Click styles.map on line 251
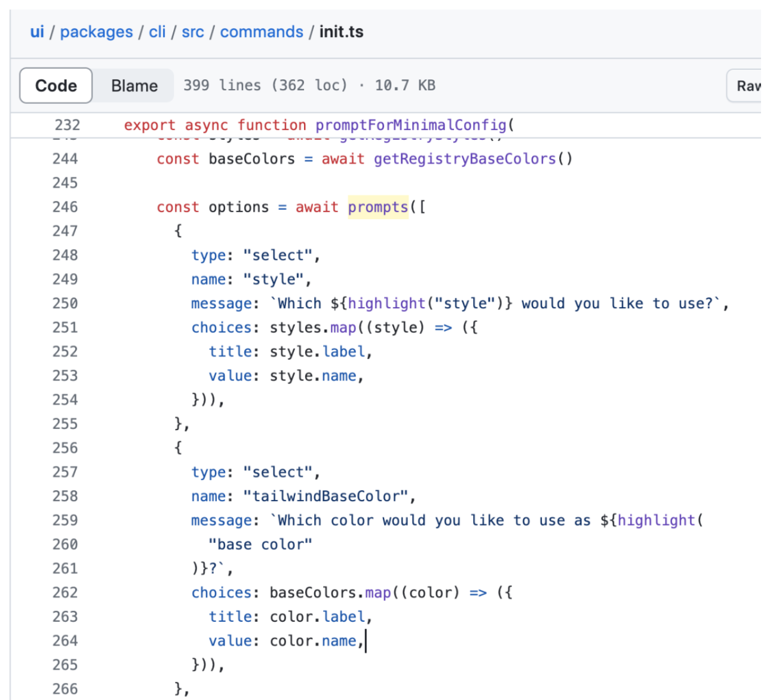 pyautogui.click(x=313, y=327)
